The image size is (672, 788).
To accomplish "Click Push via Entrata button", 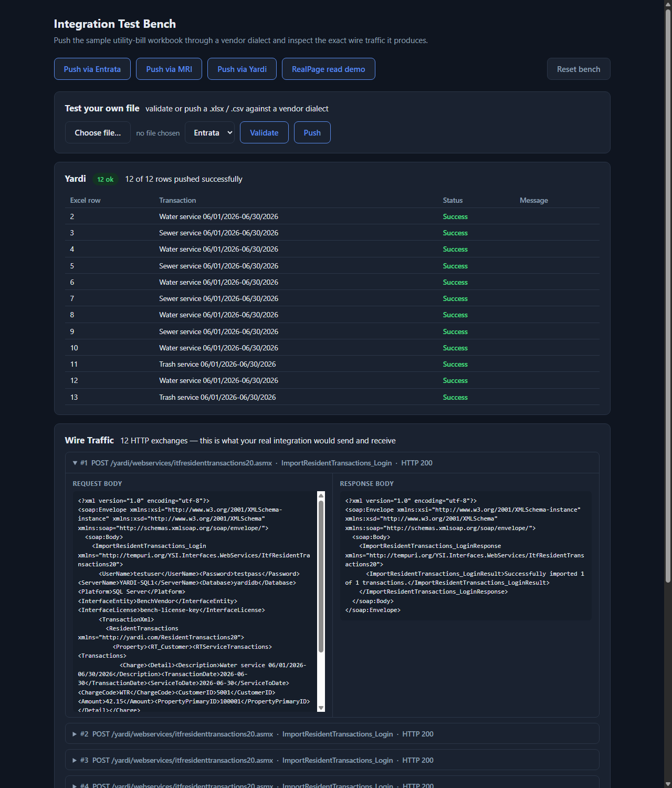I will pos(92,69).
